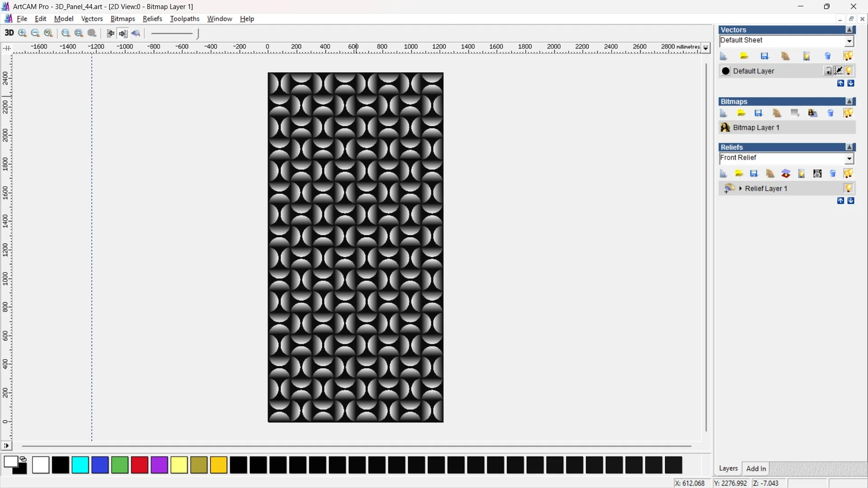This screenshot has width=868, height=488.
Task: Click the Zoom In magnifier icon
Action: coord(22,33)
